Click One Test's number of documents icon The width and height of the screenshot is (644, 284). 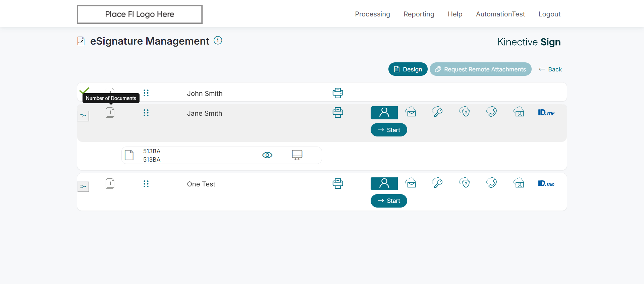tap(110, 183)
